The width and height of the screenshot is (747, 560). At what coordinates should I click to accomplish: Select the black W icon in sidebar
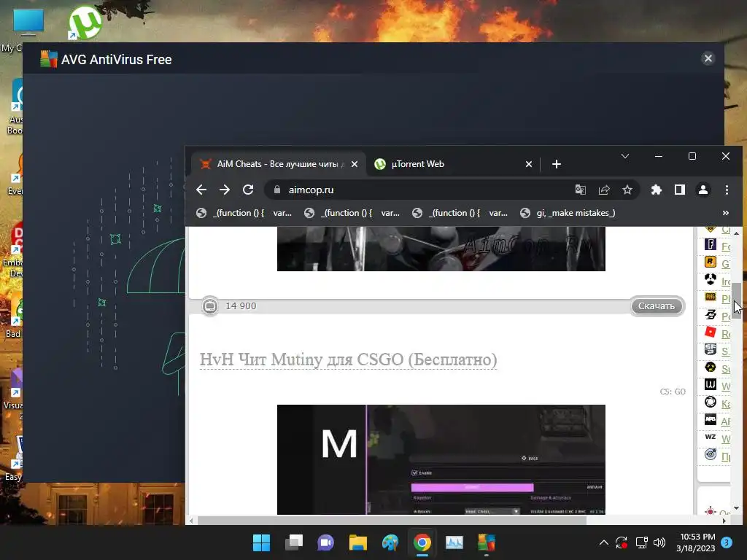711,385
